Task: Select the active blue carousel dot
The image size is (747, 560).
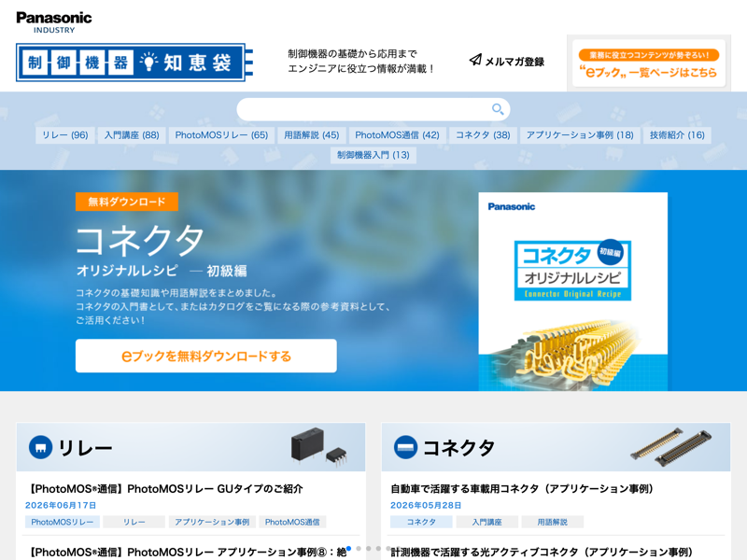Action: pos(348,549)
